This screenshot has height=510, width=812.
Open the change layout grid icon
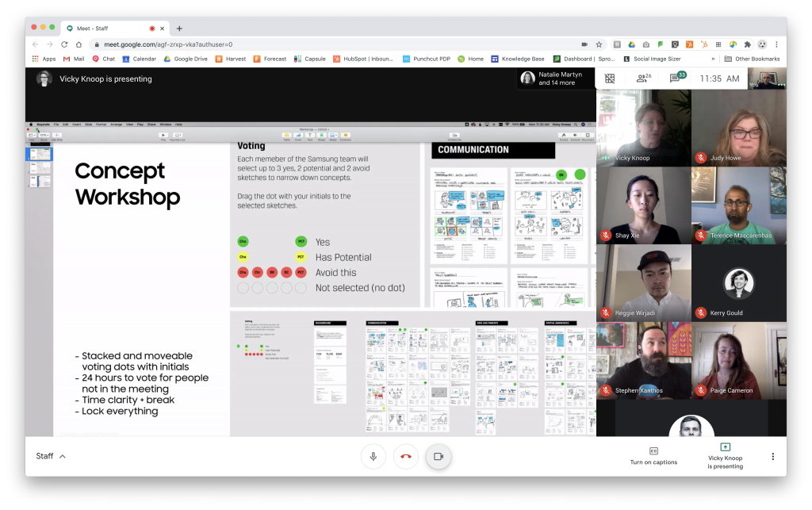[x=609, y=79]
